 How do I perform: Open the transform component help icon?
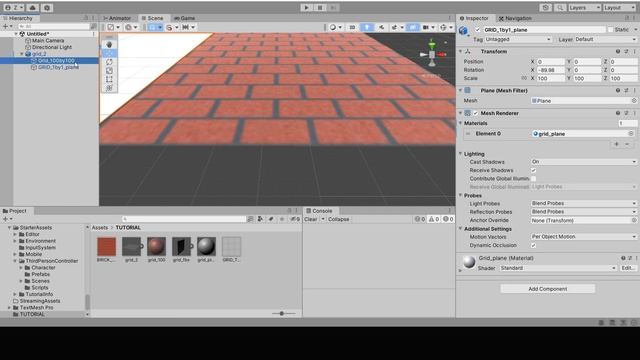coord(618,51)
